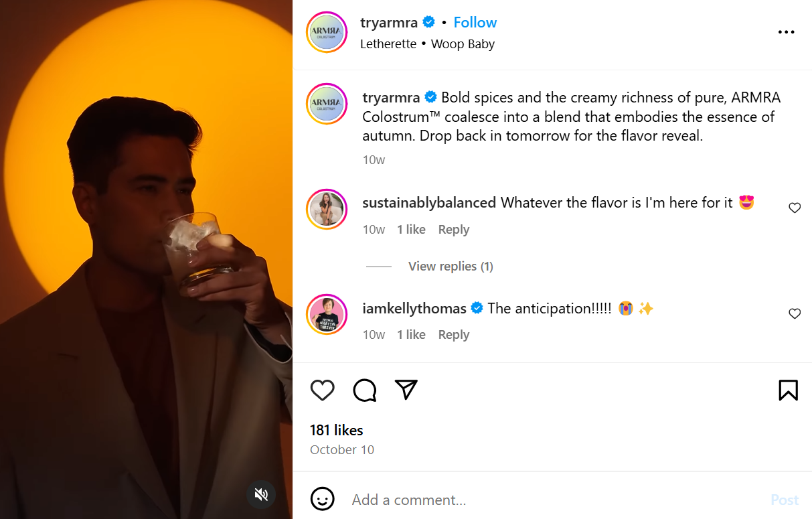This screenshot has width=812, height=519.
Task: Open sustainablybalanced's profile avatar
Action: pos(327,209)
